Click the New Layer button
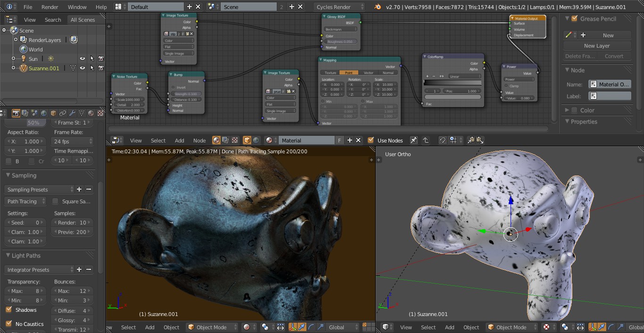 tap(597, 46)
